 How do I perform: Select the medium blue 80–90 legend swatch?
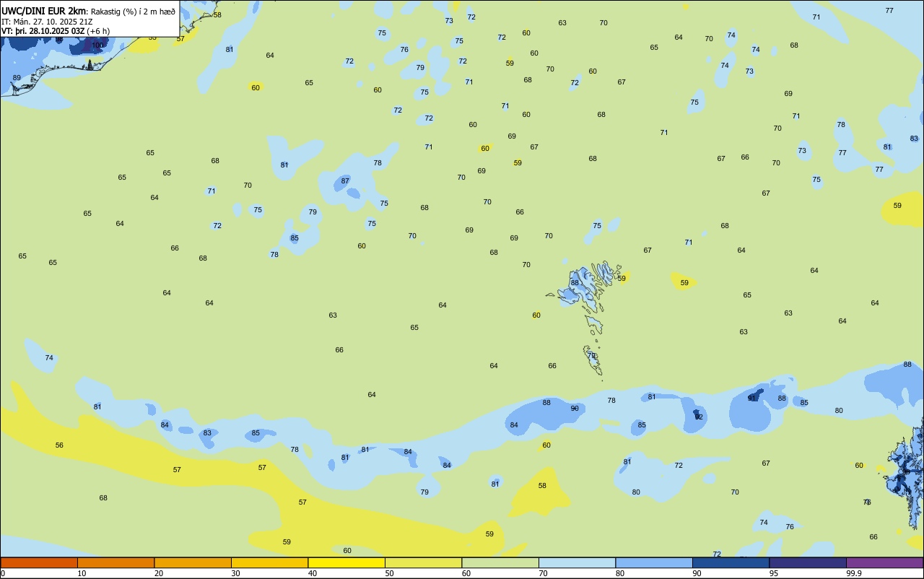(x=654, y=562)
